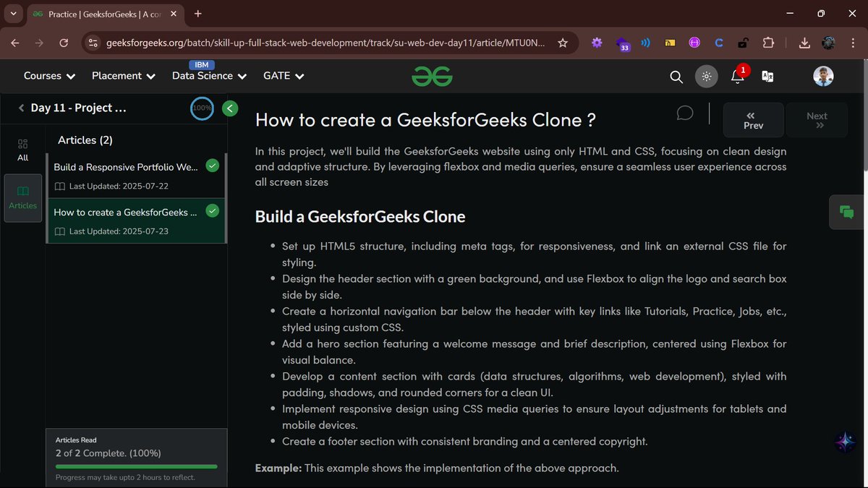This screenshot has height=488, width=868.
Task: Open the notifications bell
Action: pos(738,76)
